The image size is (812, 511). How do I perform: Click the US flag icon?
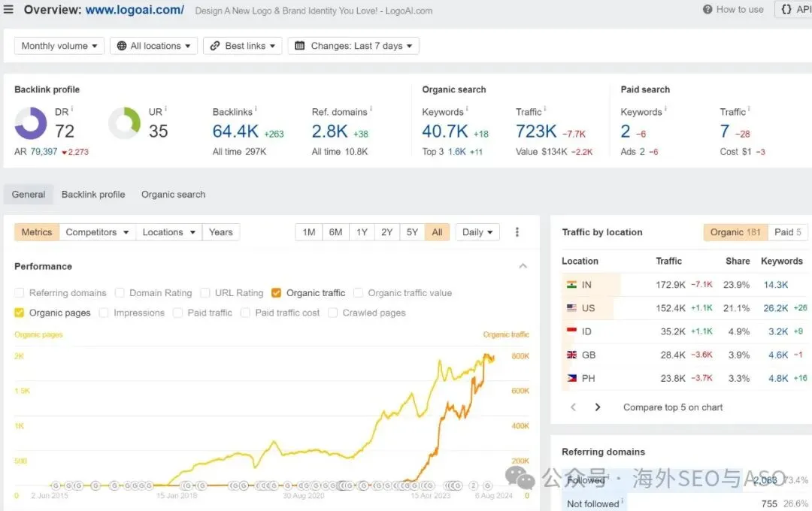click(x=571, y=308)
